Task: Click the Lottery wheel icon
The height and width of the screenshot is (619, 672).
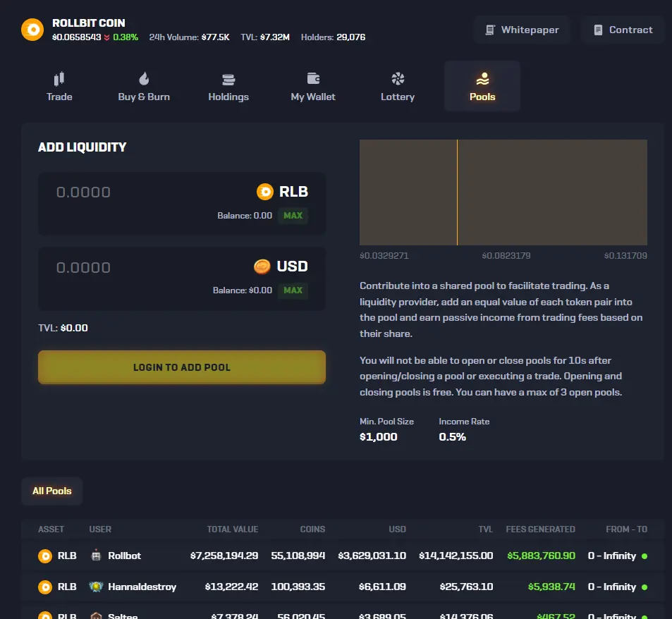Action: (x=398, y=79)
